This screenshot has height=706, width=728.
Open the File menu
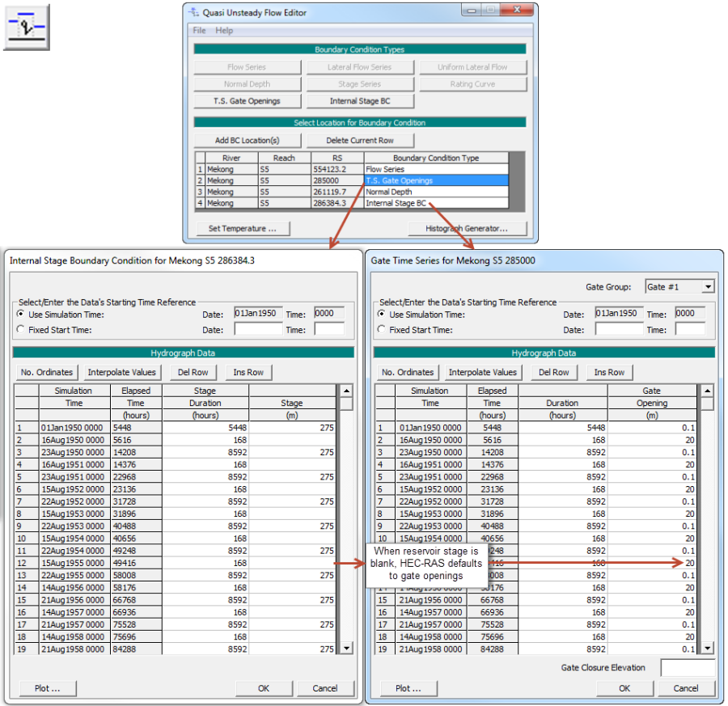[x=199, y=31]
